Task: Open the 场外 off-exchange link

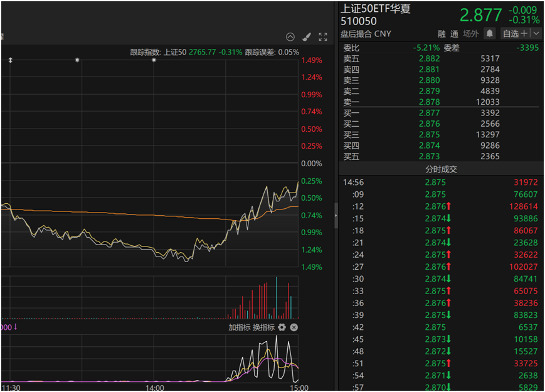Action: coord(471,34)
